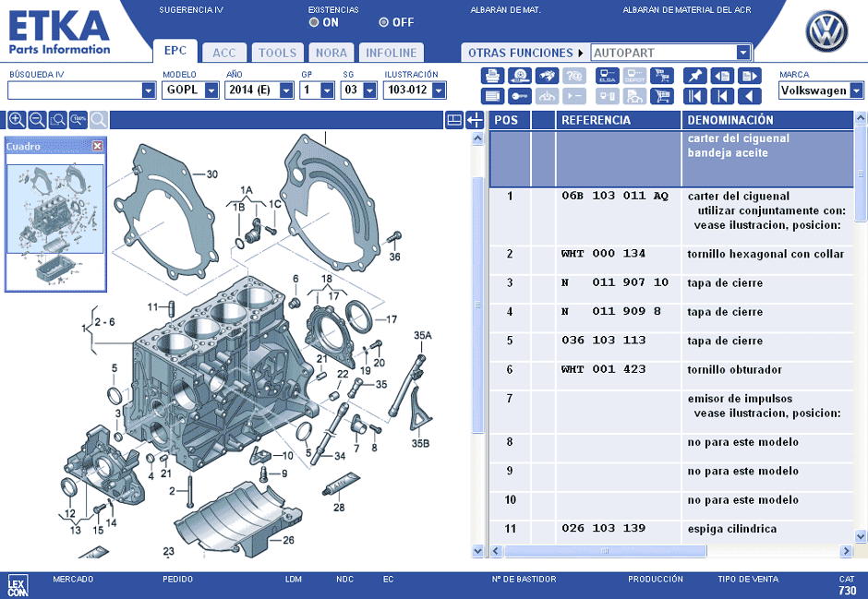
Task: Switch to the ACC tab
Action: click(x=224, y=53)
